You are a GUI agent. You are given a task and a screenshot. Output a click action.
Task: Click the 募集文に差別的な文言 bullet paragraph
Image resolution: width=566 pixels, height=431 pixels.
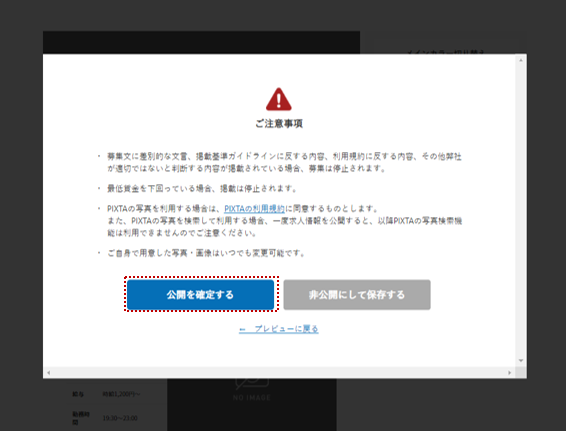[284, 162]
